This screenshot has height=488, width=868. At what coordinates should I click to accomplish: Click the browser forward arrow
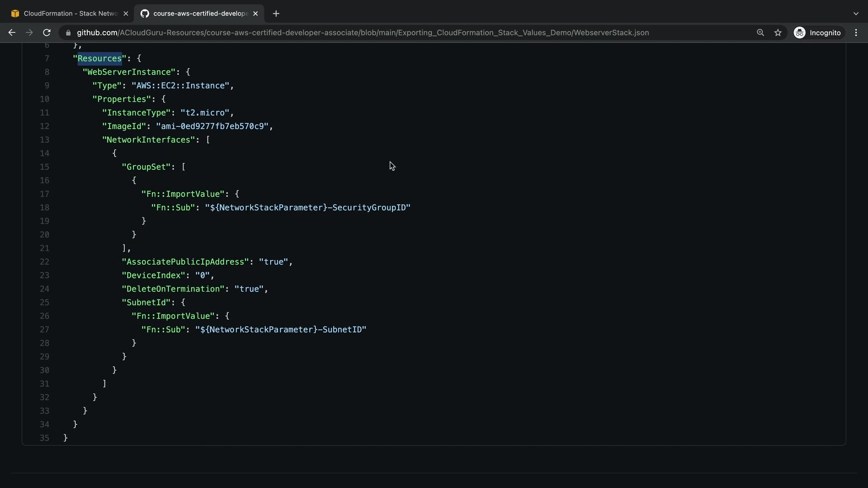tap(29, 33)
